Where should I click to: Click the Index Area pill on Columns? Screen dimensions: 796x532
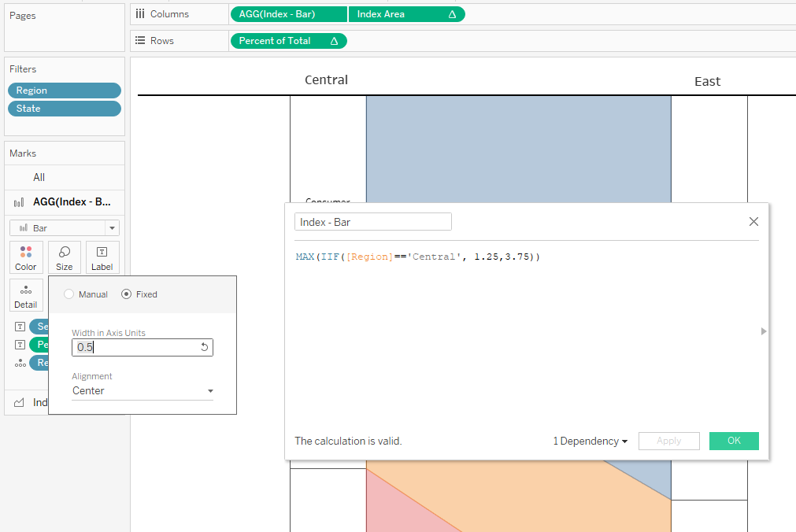coord(406,14)
